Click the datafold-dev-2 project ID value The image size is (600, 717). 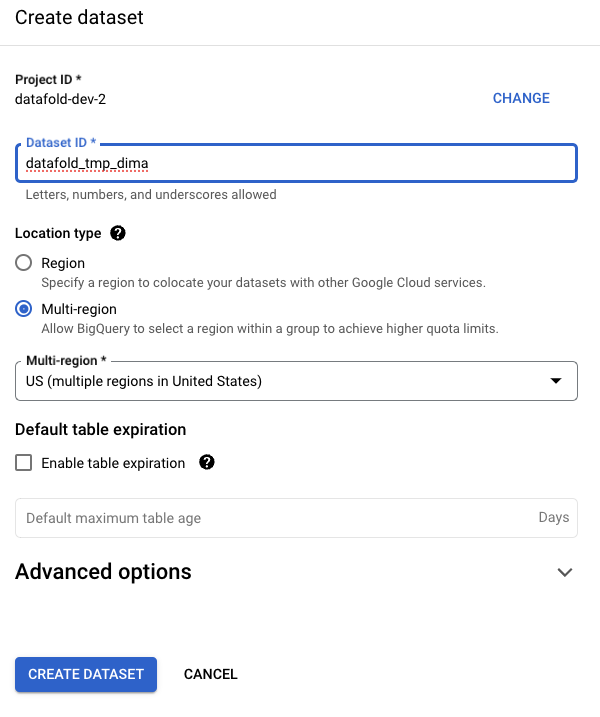[60, 99]
